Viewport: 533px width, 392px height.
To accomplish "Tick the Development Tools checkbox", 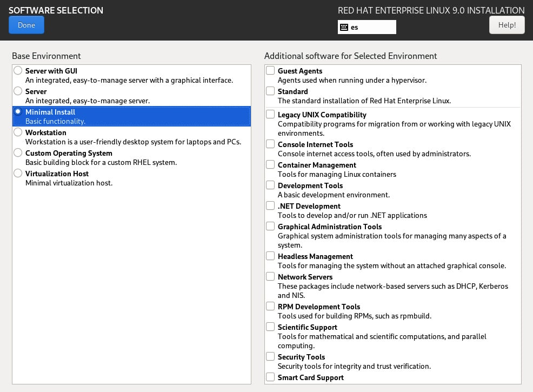I will pos(270,185).
